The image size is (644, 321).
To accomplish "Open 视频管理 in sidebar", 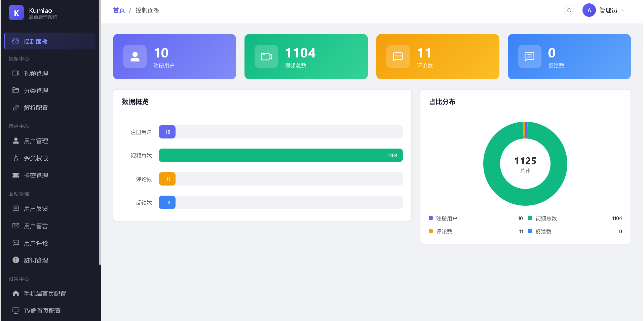I will tap(50, 73).
